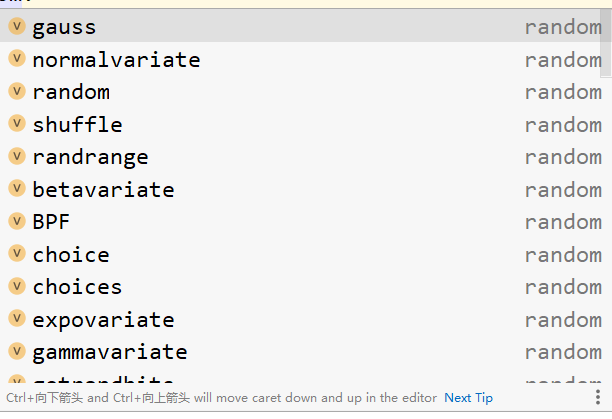Click the variable icon beside choices
Image resolution: width=612 pixels, height=419 pixels.
point(17,287)
